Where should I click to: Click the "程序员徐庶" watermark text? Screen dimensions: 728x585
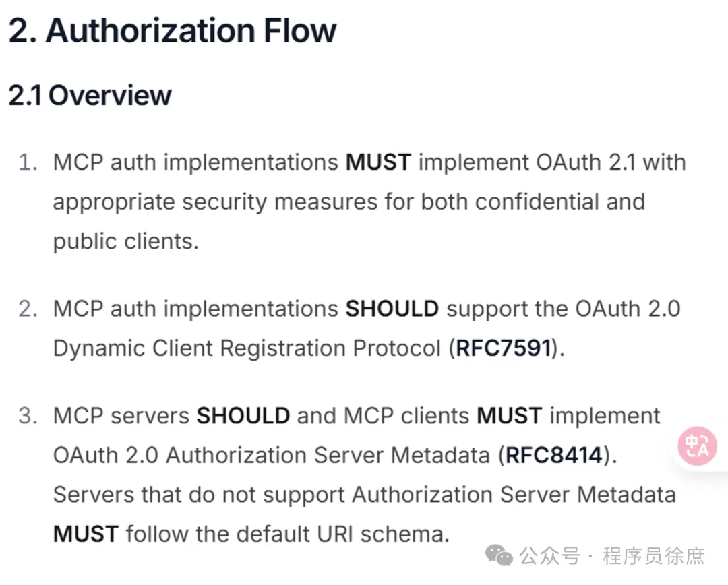[x=654, y=556]
